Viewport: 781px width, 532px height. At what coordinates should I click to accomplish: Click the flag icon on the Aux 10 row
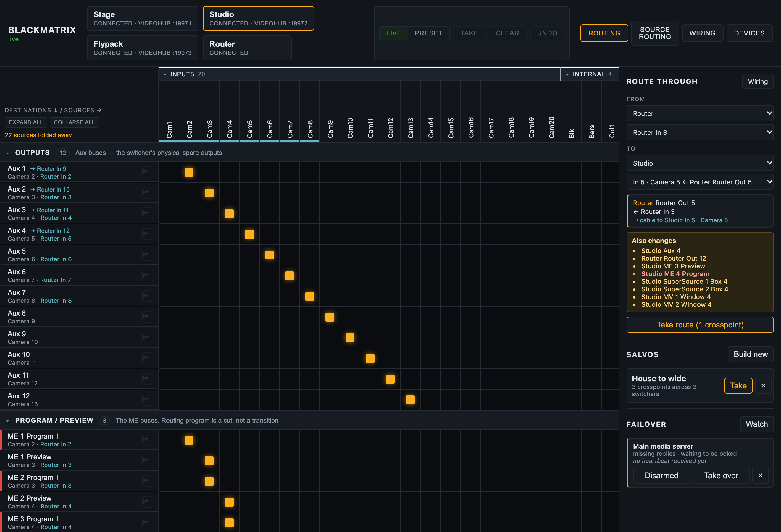pyautogui.click(x=147, y=358)
